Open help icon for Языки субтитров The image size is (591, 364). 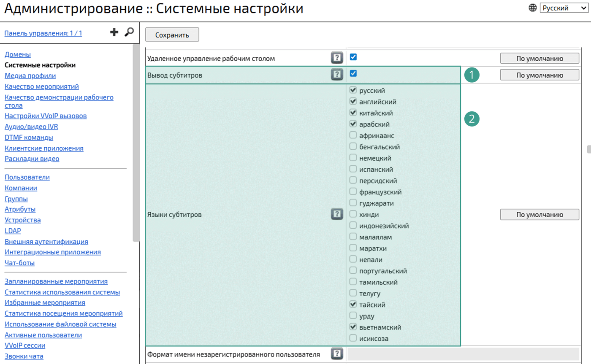click(x=336, y=214)
